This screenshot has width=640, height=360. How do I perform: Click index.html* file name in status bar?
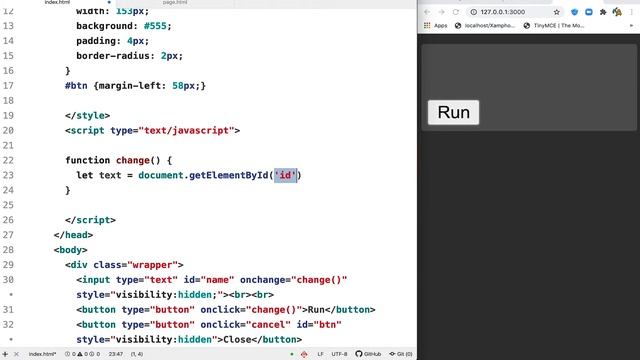tap(42, 354)
